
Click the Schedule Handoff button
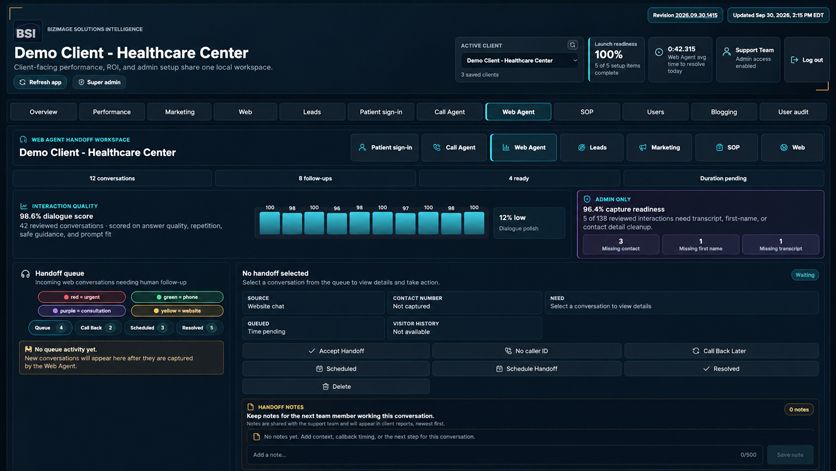tap(526, 369)
